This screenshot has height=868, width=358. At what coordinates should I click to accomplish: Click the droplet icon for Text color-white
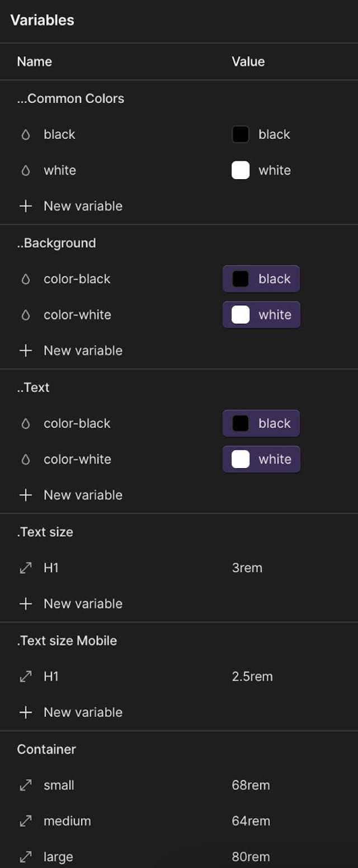pyautogui.click(x=25, y=459)
